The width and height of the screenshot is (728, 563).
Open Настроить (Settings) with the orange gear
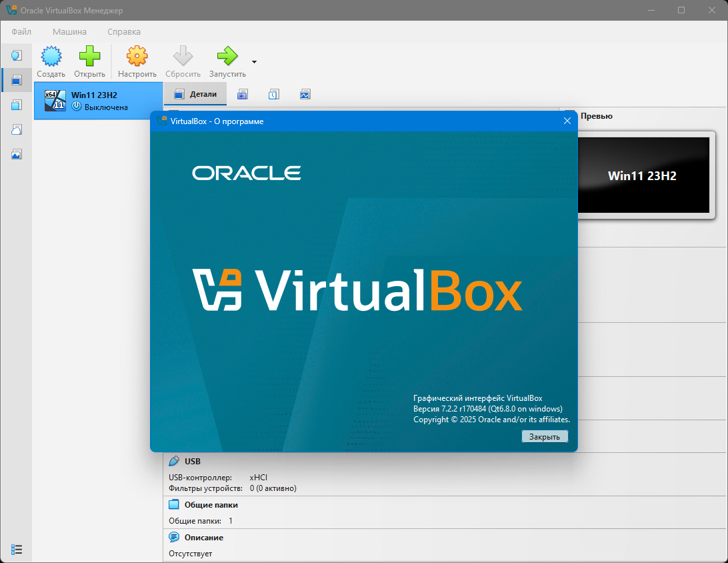pos(137,62)
